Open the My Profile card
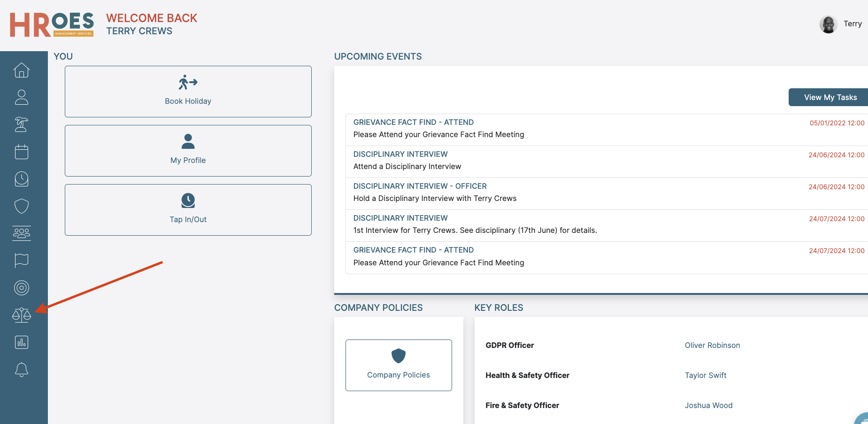Viewport: 868px width, 424px height. tap(188, 151)
